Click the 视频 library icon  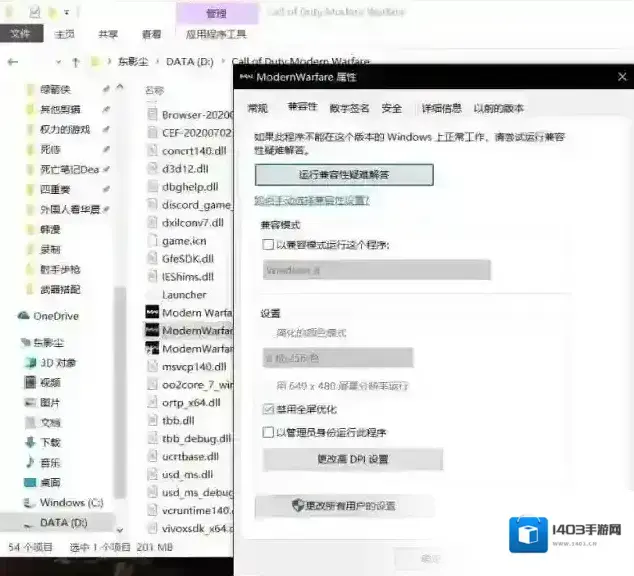[30, 382]
